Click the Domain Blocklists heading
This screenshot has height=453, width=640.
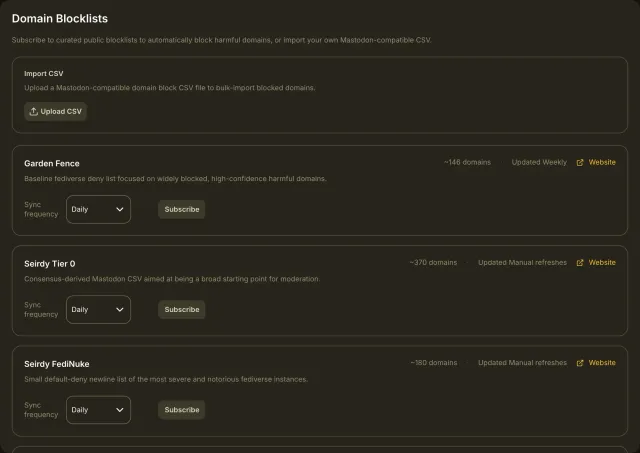[60, 19]
